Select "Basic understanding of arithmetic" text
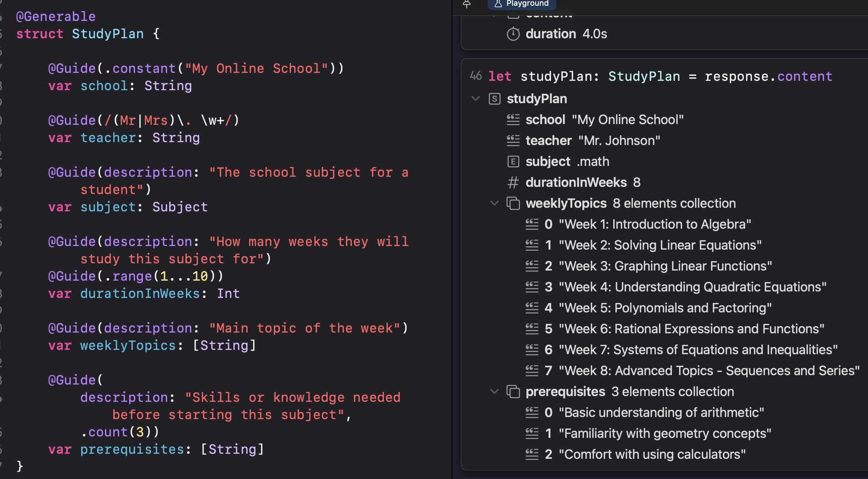Image resolution: width=868 pixels, height=479 pixels. coord(661,413)
